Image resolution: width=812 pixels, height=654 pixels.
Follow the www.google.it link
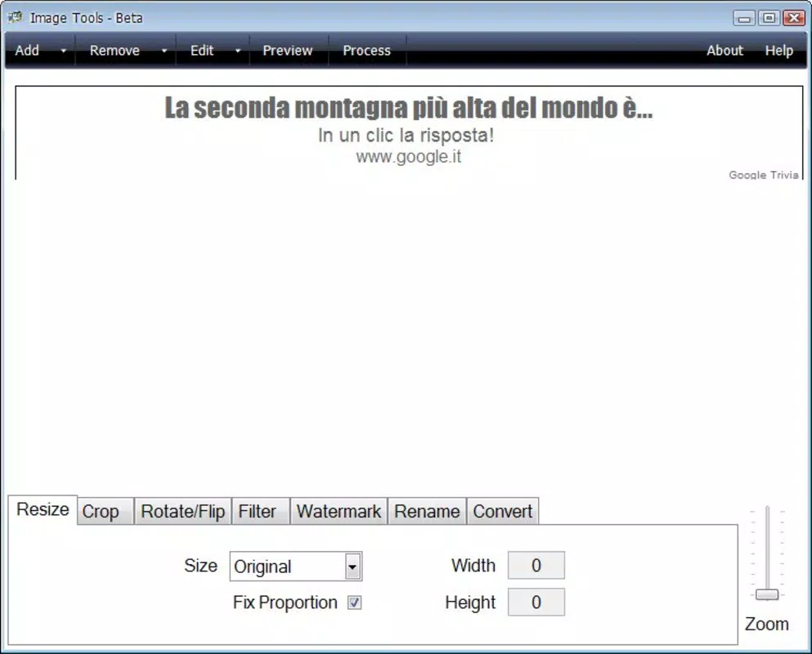pyautogui.click(x=409, y=156)
